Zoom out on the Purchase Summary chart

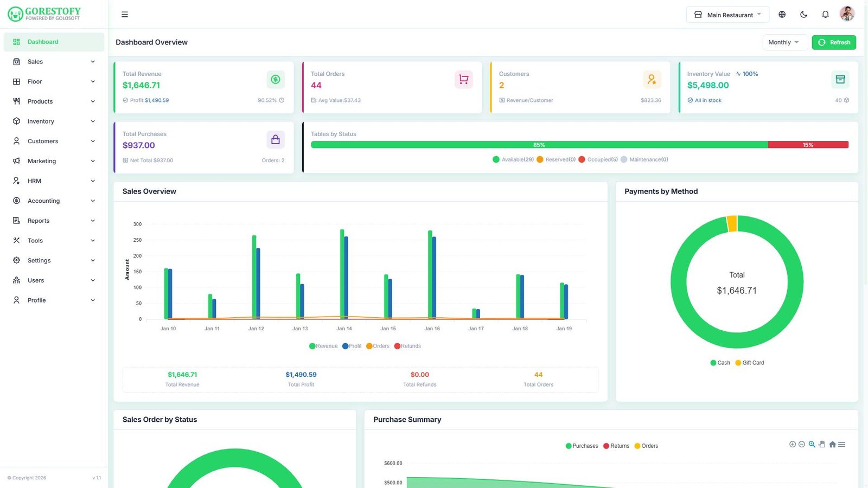802,444
